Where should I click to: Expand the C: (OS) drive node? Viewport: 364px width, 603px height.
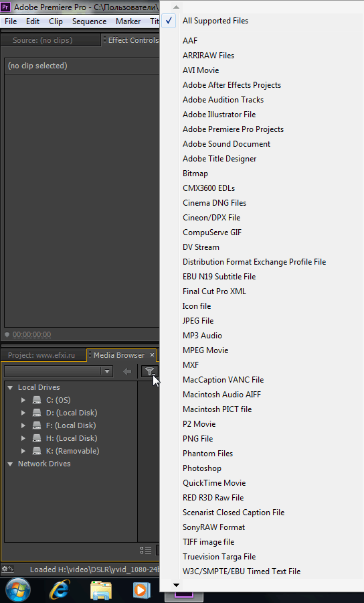[x=23, y=400]
